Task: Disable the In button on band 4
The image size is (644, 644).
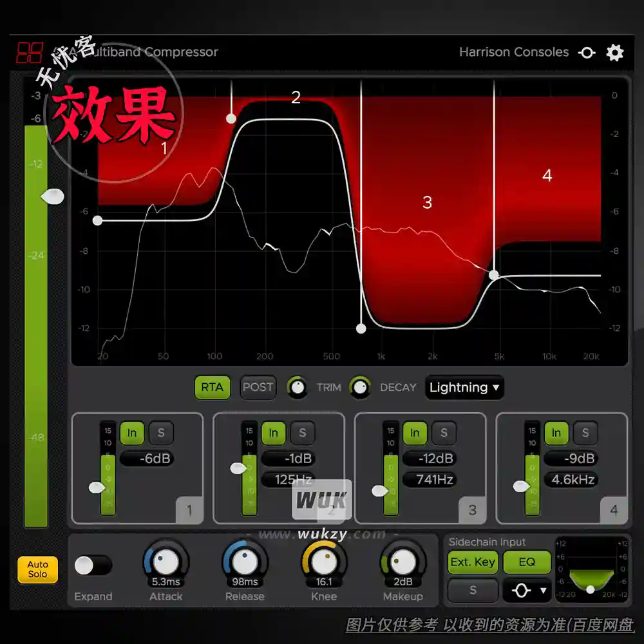Action: pos(556,433)
